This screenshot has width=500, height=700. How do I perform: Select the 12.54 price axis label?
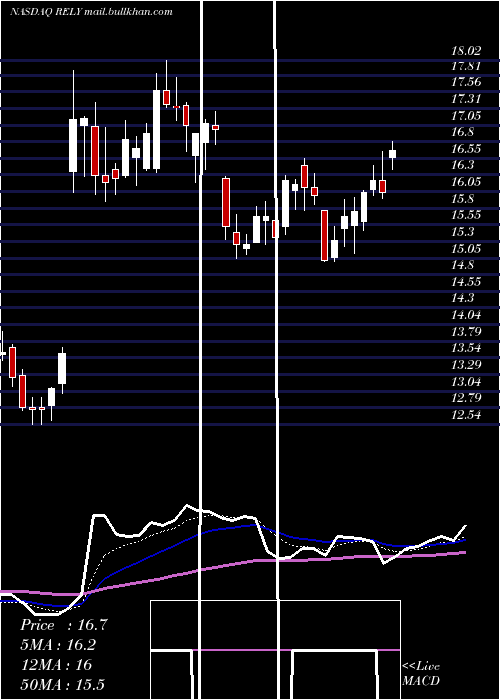466,415
